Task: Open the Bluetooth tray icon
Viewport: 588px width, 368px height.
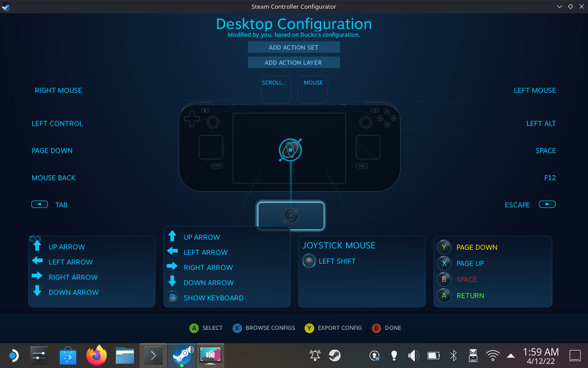Action: point(453,355)
